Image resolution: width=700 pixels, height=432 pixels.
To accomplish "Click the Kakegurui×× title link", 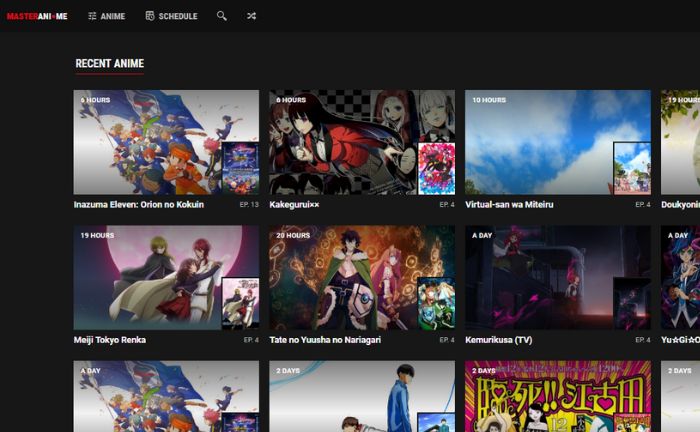I will coord(294,204).
